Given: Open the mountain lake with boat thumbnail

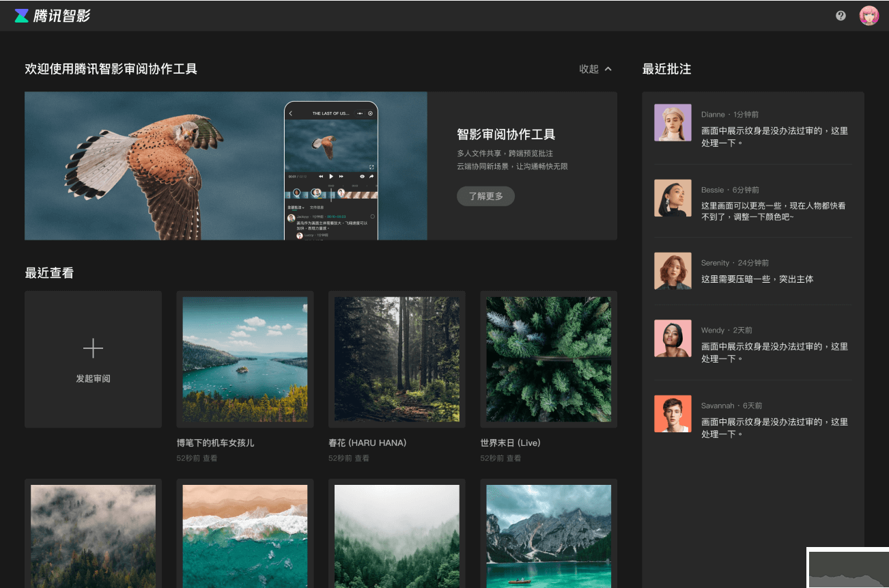Looking at the screenshot, I should 548,536.
